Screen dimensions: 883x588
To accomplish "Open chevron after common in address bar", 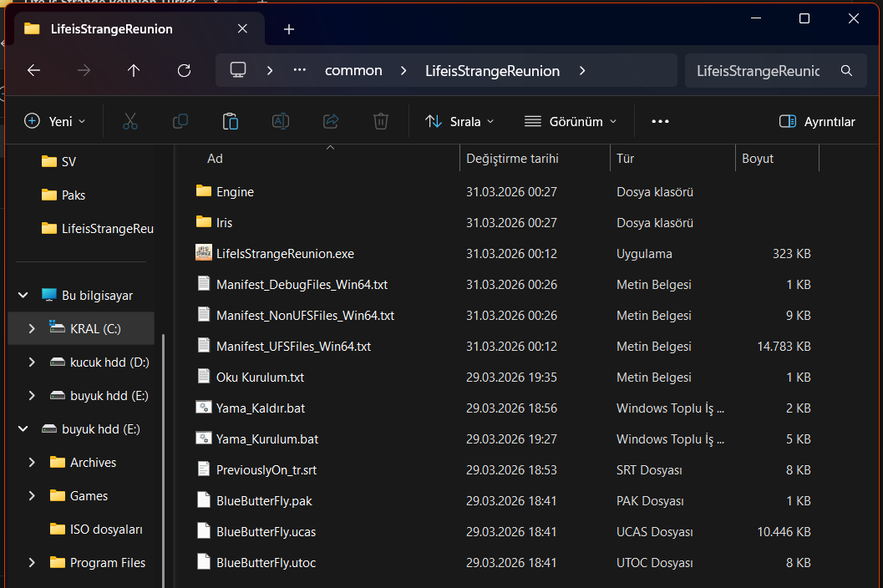I will [403, 70].
